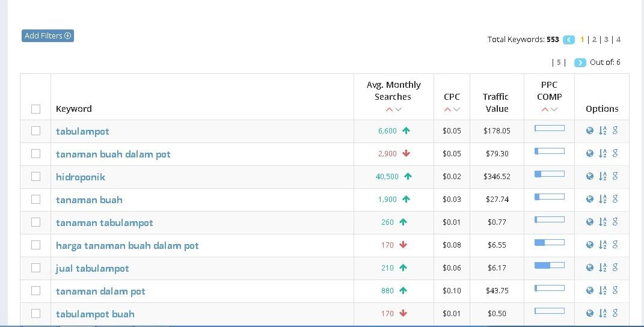Image resolution: width=644 pixels, height=327 pixels.
Task: Jump to results page 3
Action: (x=606, y=40)
